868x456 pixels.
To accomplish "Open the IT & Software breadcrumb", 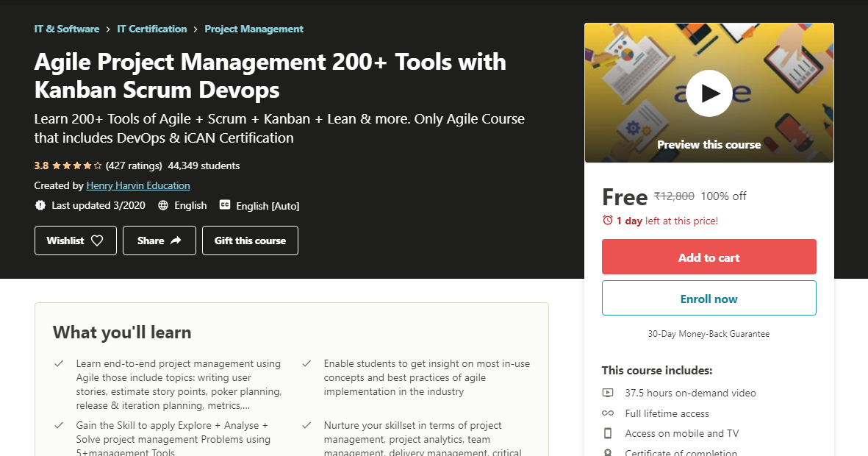I will pos(66,29).
